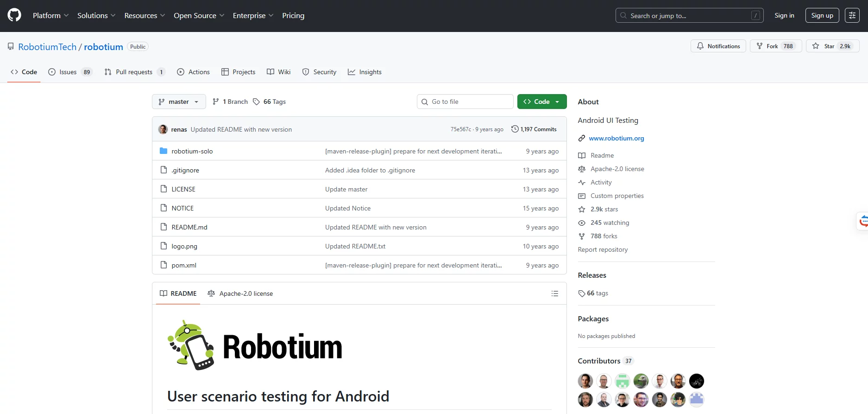Screen dimensions: 868x414
Task: Open README.md file
Action: point(189,227)
